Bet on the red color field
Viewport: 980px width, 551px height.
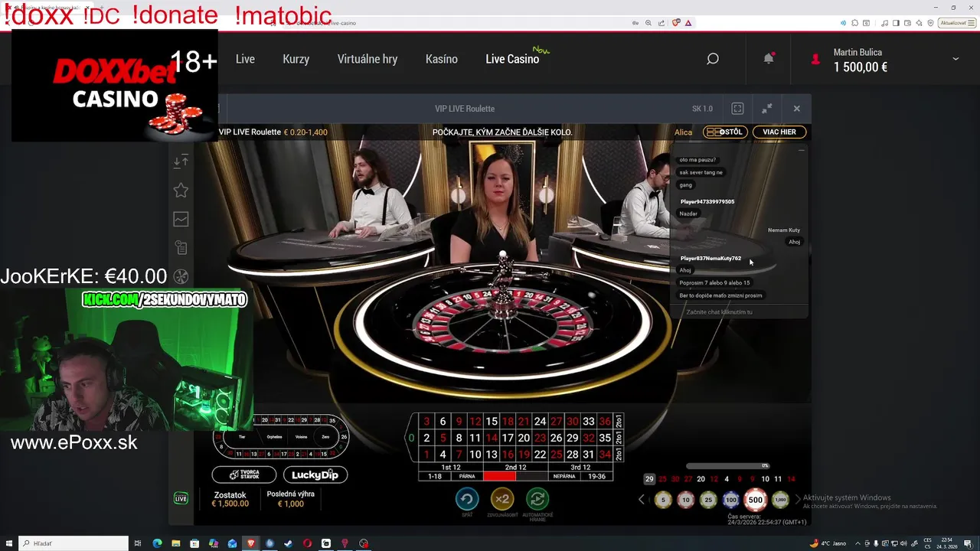click(499, 476)
